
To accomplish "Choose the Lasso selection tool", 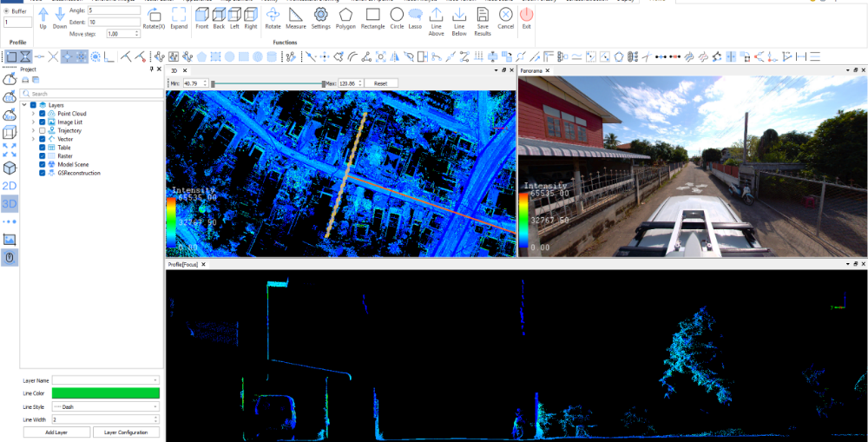I will (415, 18).
